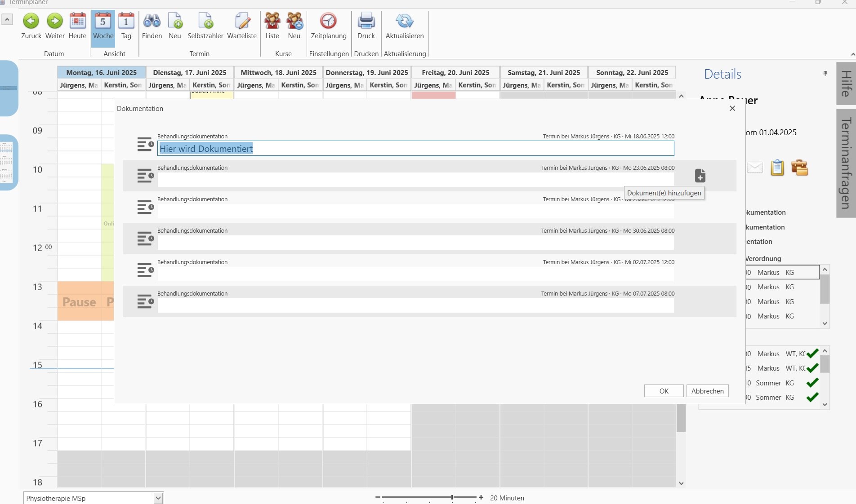This screenshot has height=504, width=856.
Task: Toggle the pin on the Details panel
Action: [x=825, y=74]
